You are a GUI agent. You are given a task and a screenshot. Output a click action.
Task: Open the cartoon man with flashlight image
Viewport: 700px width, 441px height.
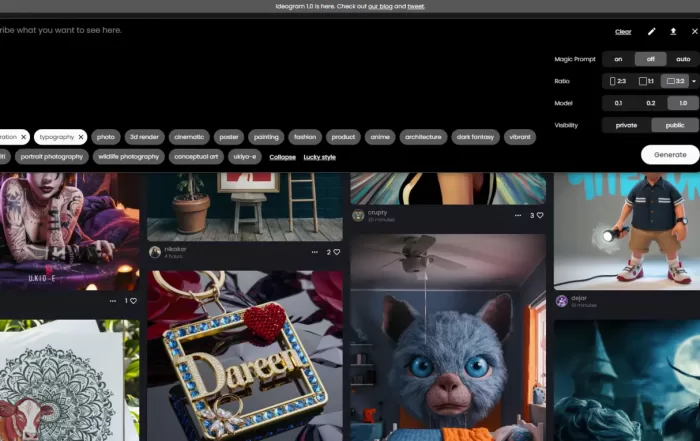pyautogui.click(x=627, y=231)
